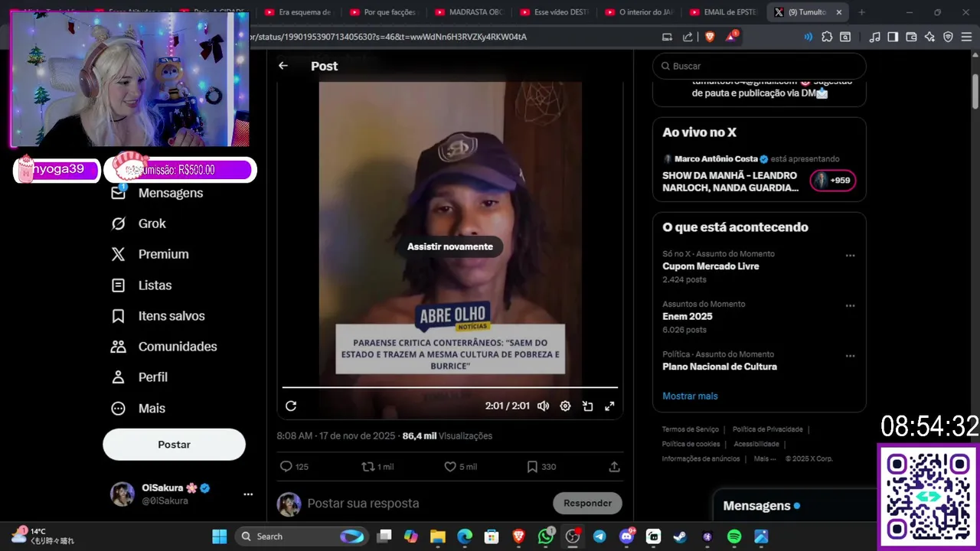Open Termos de Serviço link
Image resolution: width=980 pixels, height=551 pixels.
tap(691, 429)
